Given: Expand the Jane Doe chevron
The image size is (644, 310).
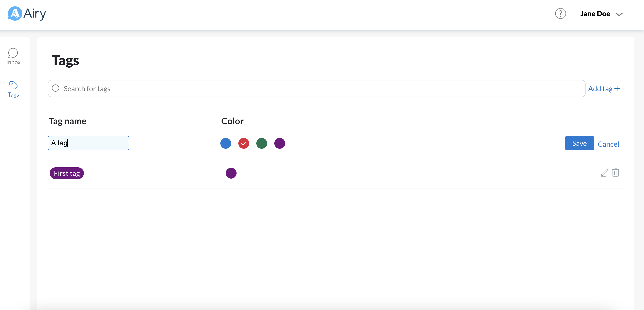Looking at the screenshot, I should click(619, 14).
